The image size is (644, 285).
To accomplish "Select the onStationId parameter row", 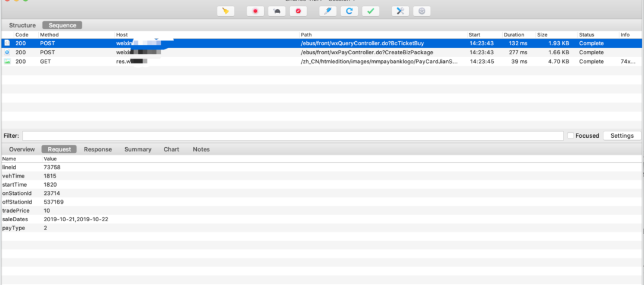I will tap(322, 193).
